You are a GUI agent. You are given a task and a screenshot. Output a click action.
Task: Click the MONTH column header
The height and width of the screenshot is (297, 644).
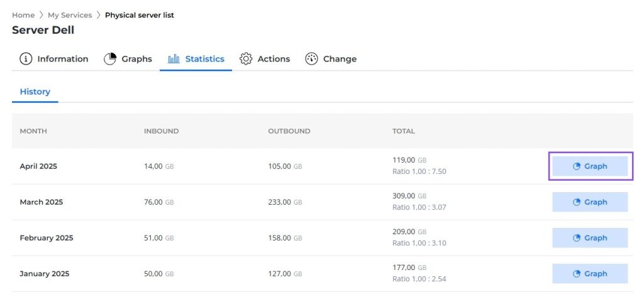click(33, 131)
